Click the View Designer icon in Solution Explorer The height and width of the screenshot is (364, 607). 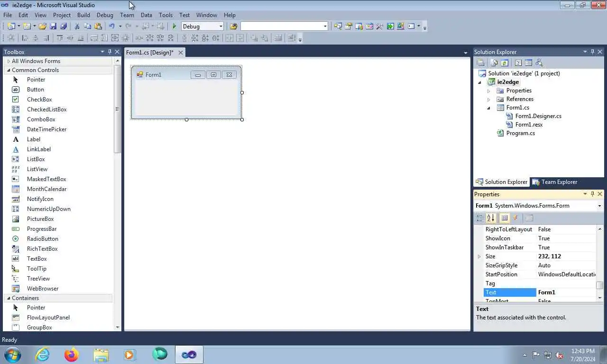528,63
